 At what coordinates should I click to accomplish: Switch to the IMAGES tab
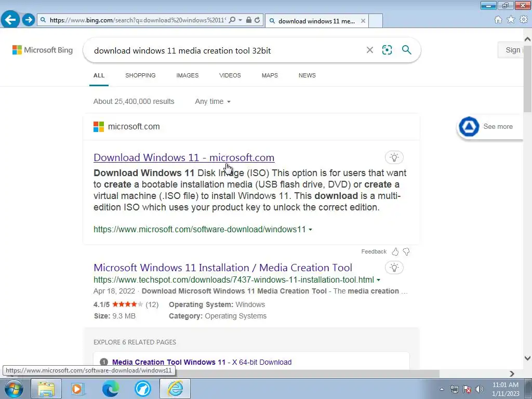point(187,75)
